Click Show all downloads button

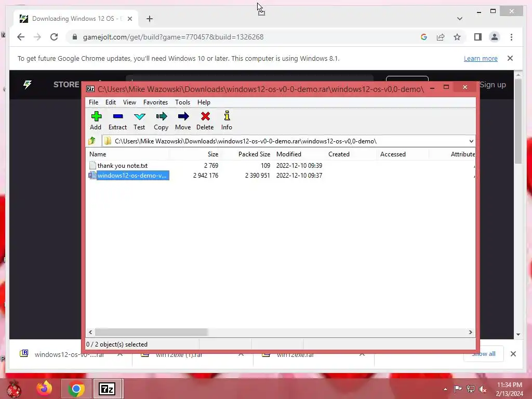pyautogui.click(x=484, y=354)
